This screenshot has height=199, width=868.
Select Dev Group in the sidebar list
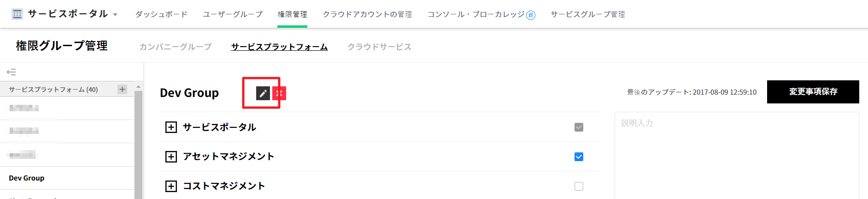click(x=27, y=178)
